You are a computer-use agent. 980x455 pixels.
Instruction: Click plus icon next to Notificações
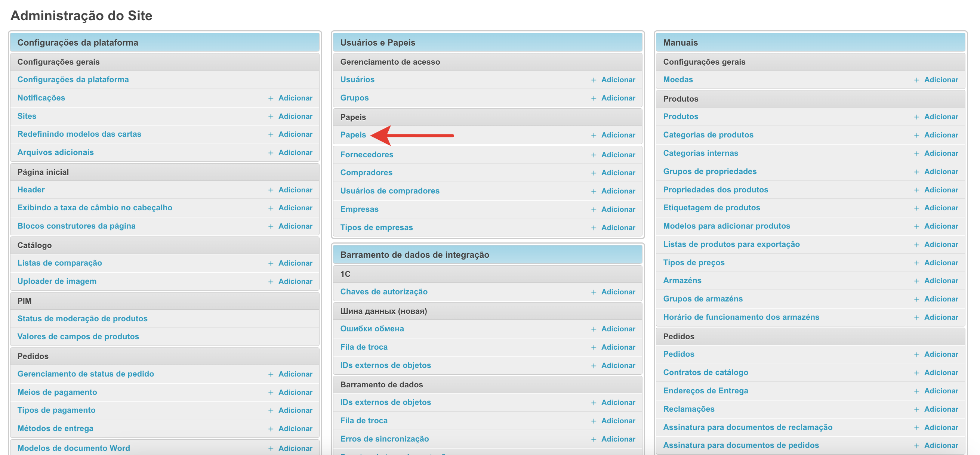click(x=271, y=98)
